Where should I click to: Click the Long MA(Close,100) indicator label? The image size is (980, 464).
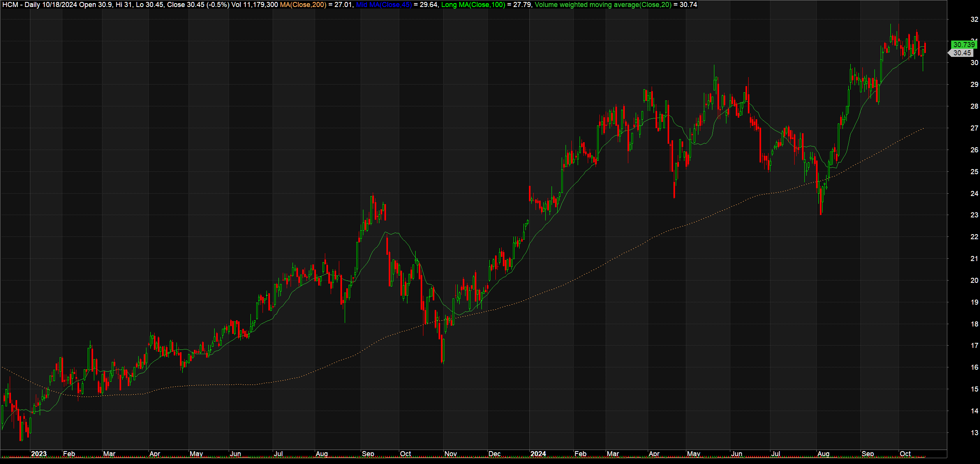(473, 5)
